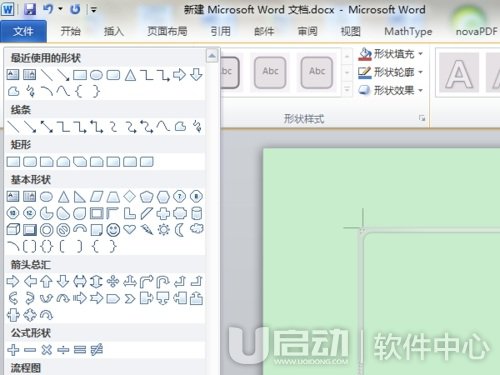This screenshot has height=375, width=500.
Task: Open the 形状效果 dropdown
Action: coord(421,90)
